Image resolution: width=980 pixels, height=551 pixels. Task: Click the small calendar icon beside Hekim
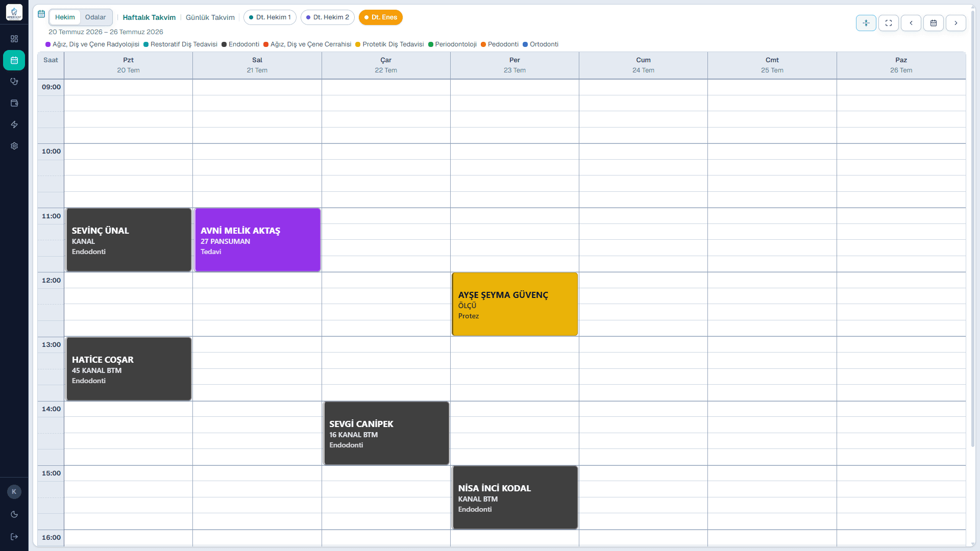(x=41, y=14)
